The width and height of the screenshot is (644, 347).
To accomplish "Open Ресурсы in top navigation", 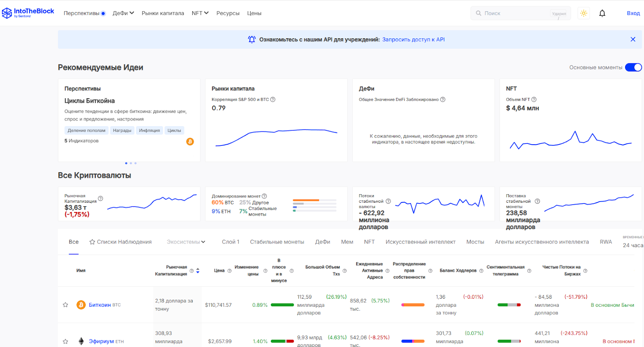I will coord(228,13).
